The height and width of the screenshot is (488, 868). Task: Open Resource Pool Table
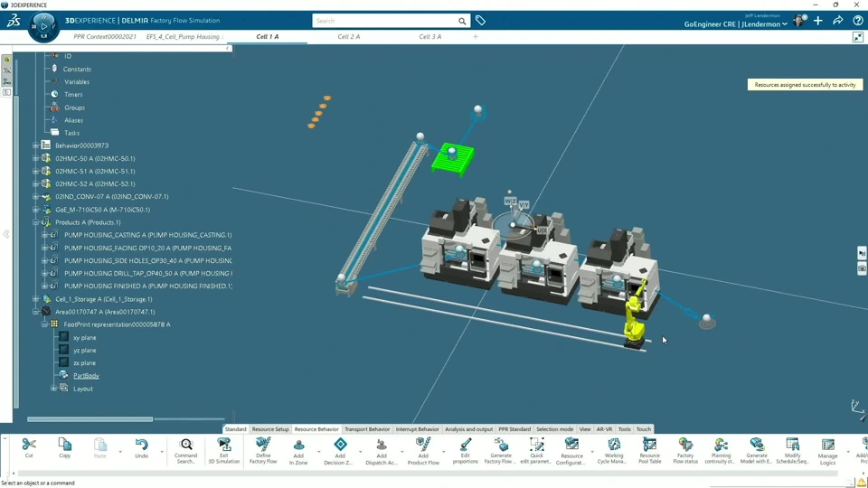(x=649, y=451)
